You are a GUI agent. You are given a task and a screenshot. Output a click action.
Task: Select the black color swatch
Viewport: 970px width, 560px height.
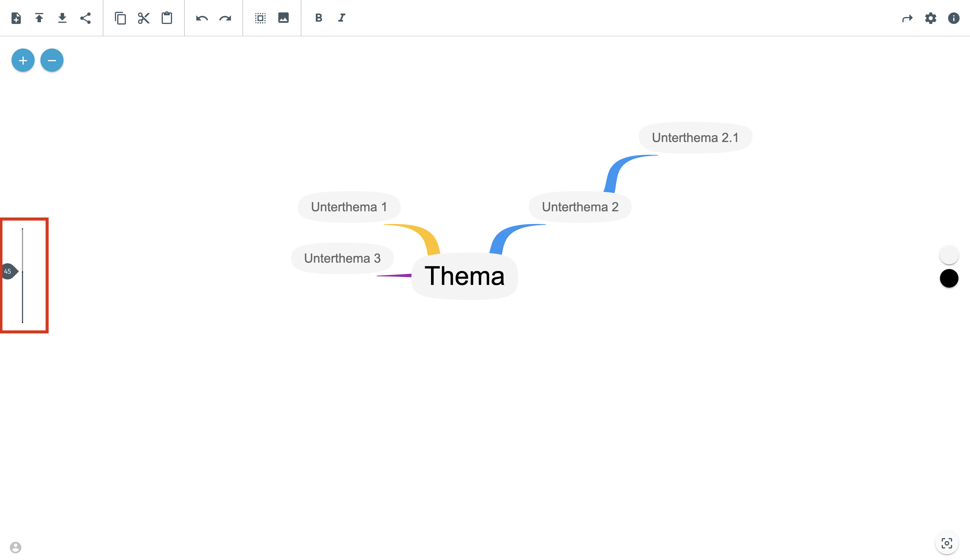click(x=949, y=278)
